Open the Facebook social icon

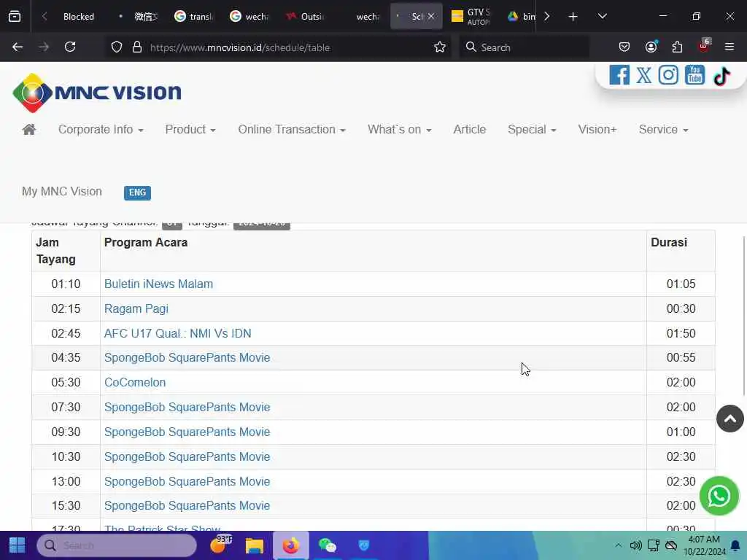click(x=619, y=75)
